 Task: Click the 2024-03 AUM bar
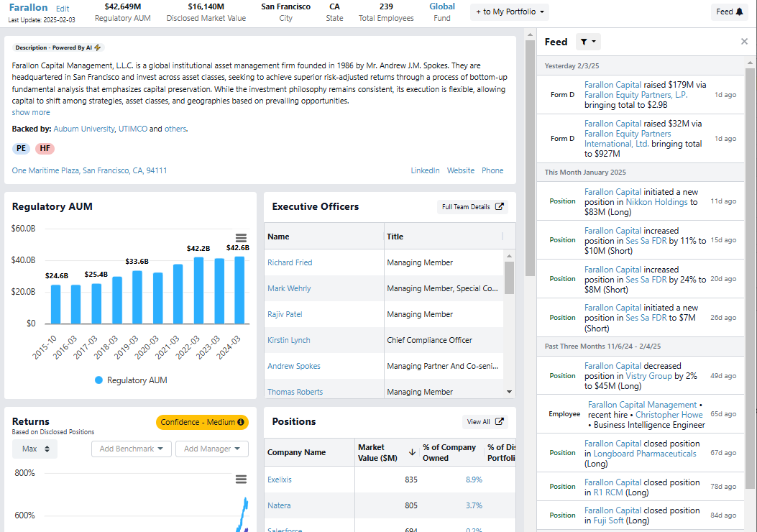(239, 290)
